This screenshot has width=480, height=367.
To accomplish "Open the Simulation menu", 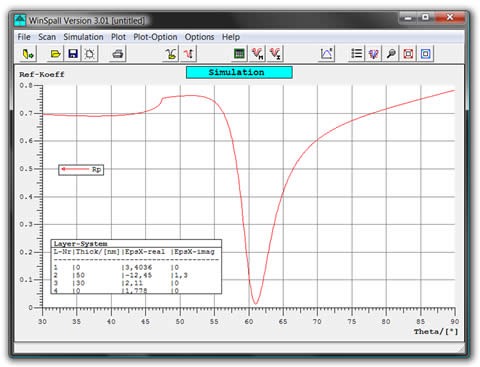I will click(83, 37).
